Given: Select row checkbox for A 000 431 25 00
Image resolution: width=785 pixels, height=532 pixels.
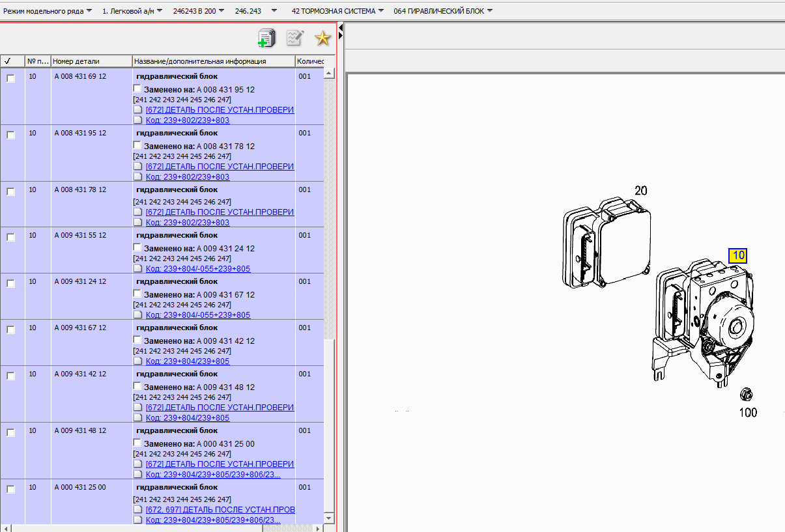Looking at the screenshot, I should coord(10,490).
